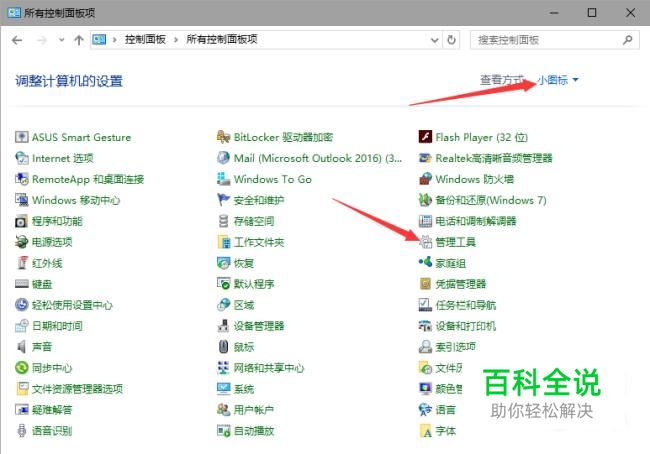The width and height of the screenshot is (650, 454).
Task: Open the 鼠标 mouse icon
Action: click(223, 347)
